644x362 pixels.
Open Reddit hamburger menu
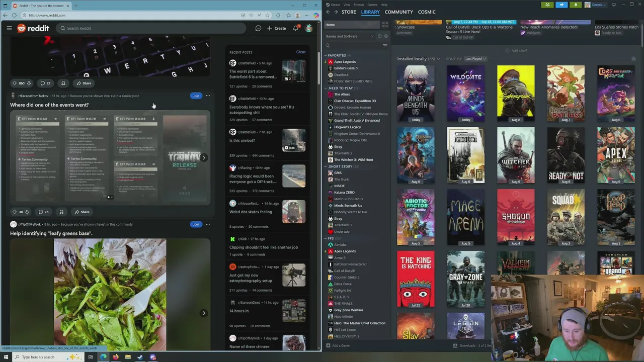pos(9,28)
